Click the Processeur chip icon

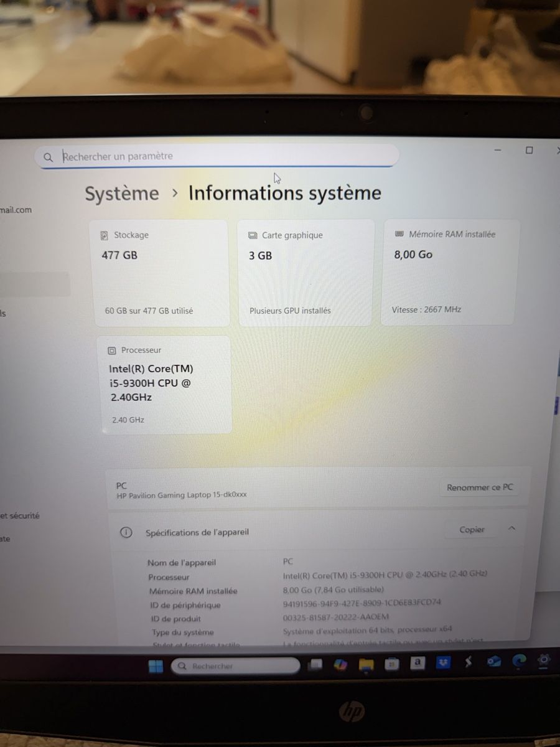(112, 350)
